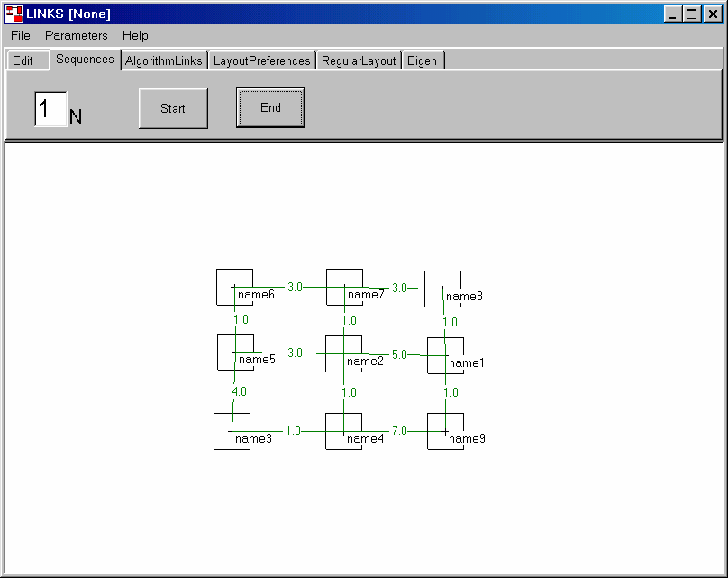Click the N value input field
728x578 pixels.
pos(50,109)
